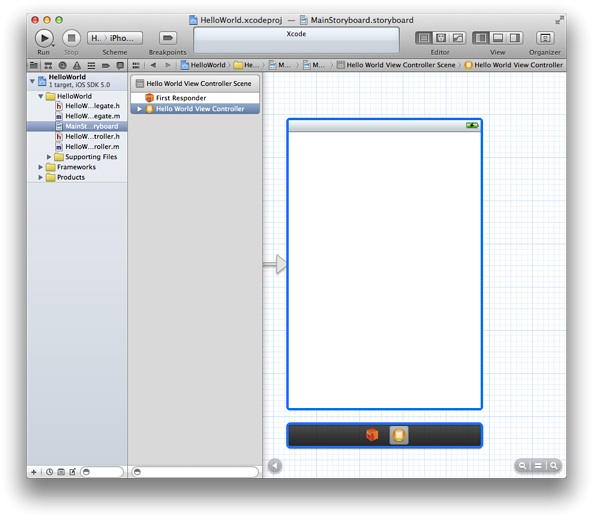Expand Hello World View Controller in outline
Screen dimensions: 593x518
(139, 109)
